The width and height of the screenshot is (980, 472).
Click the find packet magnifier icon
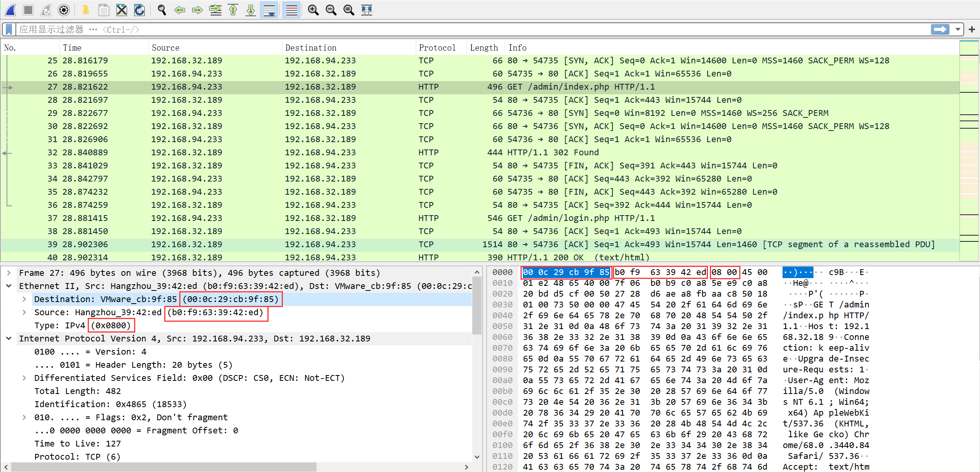(x=162, y=10)
